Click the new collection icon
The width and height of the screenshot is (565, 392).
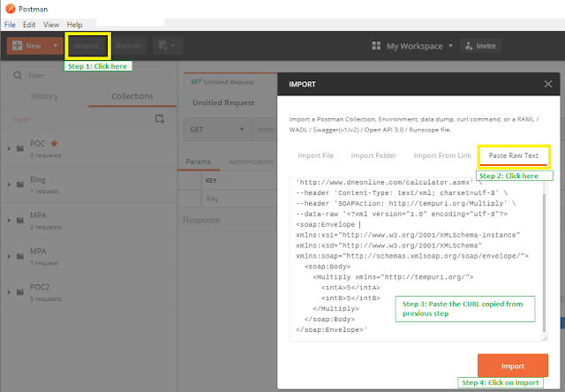[x=160, y=118]
